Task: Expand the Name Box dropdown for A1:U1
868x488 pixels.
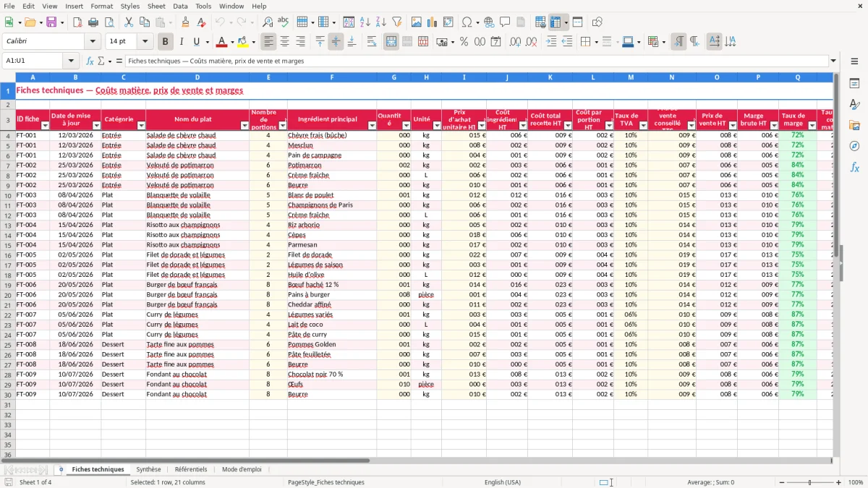Action: click(71, 61)
